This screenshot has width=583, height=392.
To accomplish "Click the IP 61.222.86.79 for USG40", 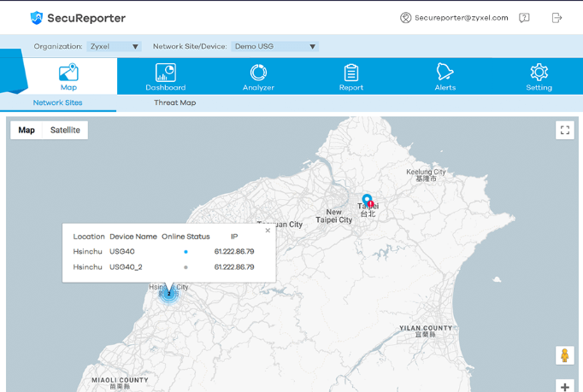I will [234, 252].
